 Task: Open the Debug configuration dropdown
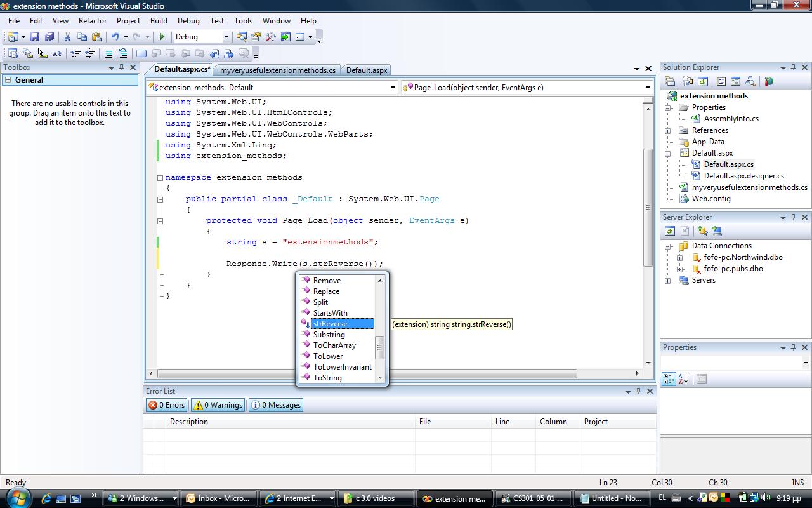coord(225,37)
